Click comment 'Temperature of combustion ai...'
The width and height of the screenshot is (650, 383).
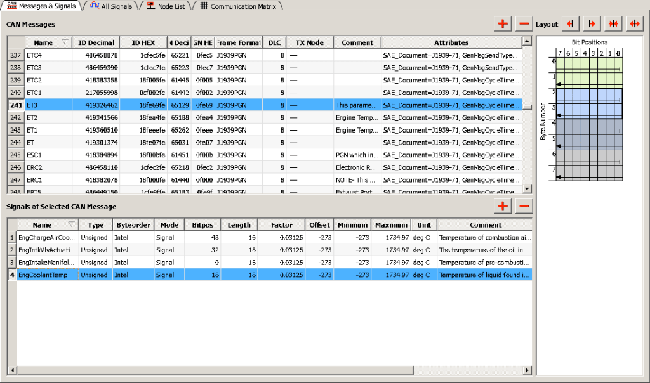(485, 238)
